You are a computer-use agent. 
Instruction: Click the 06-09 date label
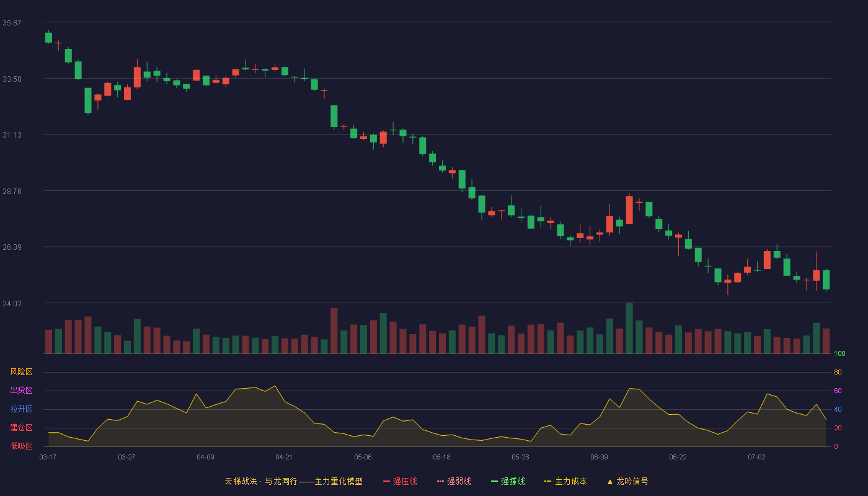coord(599,457)
